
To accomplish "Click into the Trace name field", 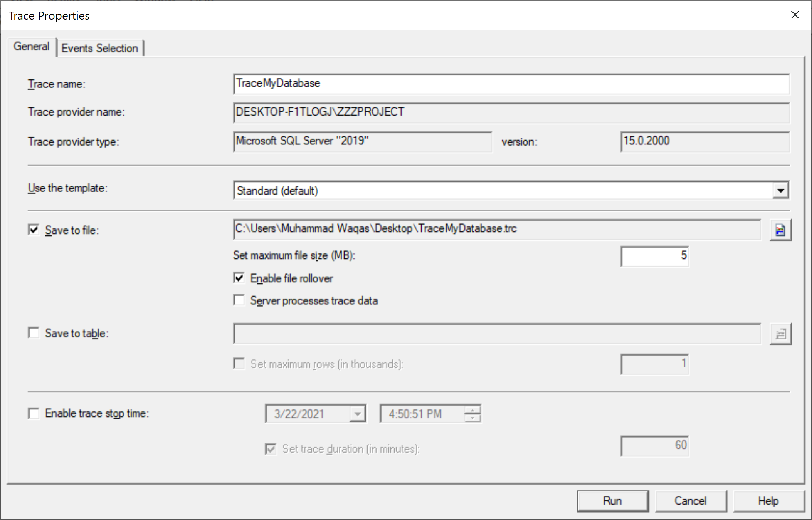I will point(511,84).
